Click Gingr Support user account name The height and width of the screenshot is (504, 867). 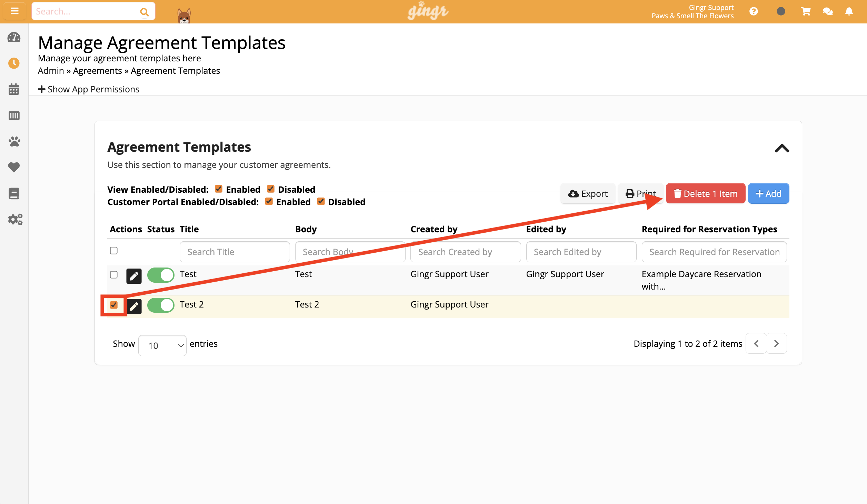(711, 7)
